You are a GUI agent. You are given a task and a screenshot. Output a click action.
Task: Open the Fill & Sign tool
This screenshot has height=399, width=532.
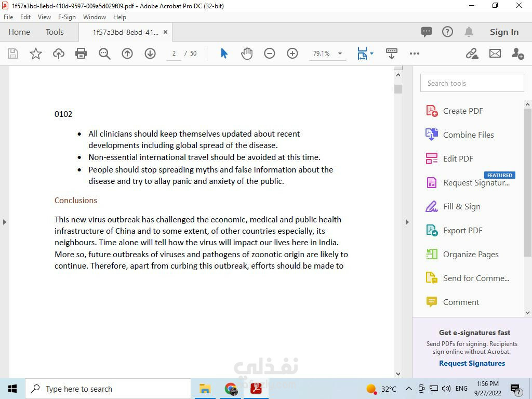[x=453, y=207]
